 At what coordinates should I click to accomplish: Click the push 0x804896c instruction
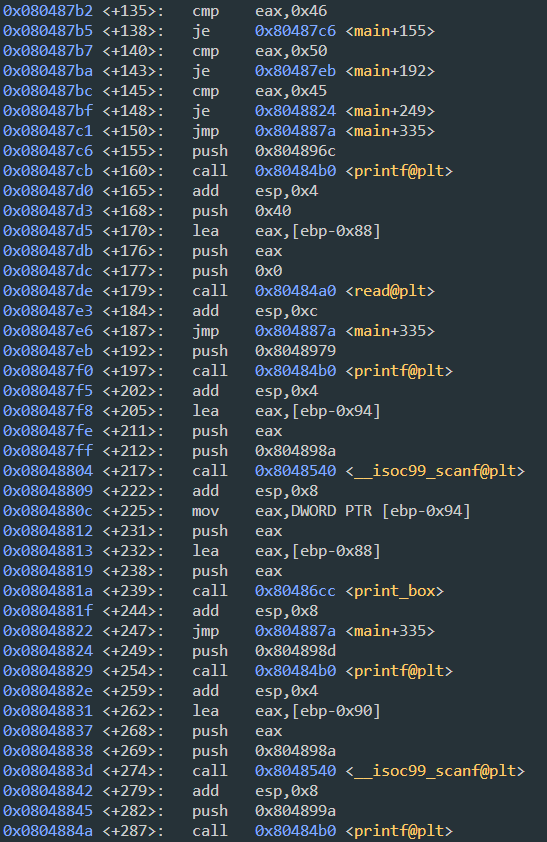264,151
